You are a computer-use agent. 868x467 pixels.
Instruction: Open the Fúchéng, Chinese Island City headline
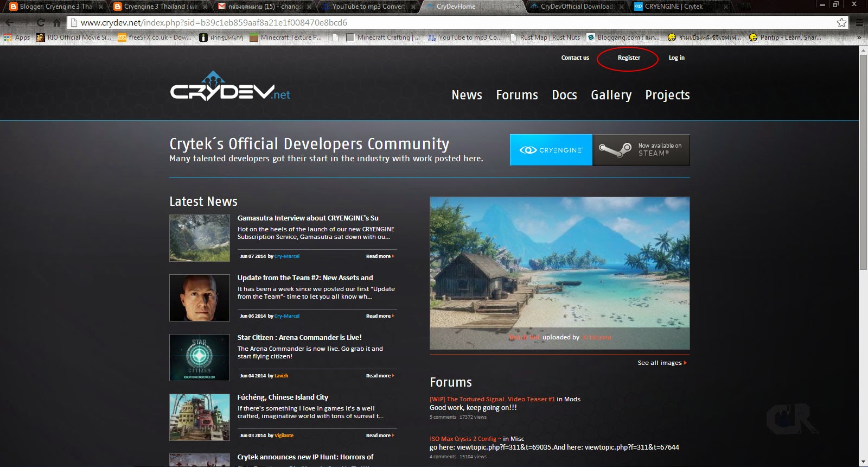click(283, 397)
